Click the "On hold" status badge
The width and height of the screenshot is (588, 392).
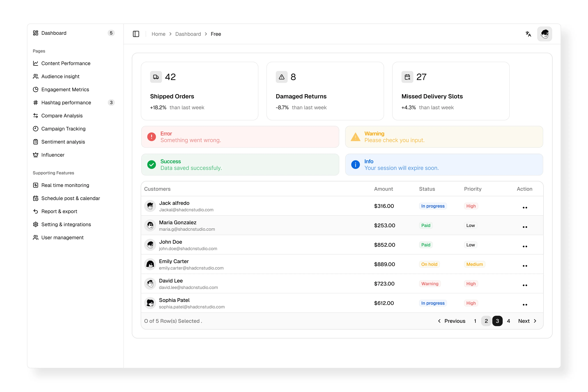(429, 264)
